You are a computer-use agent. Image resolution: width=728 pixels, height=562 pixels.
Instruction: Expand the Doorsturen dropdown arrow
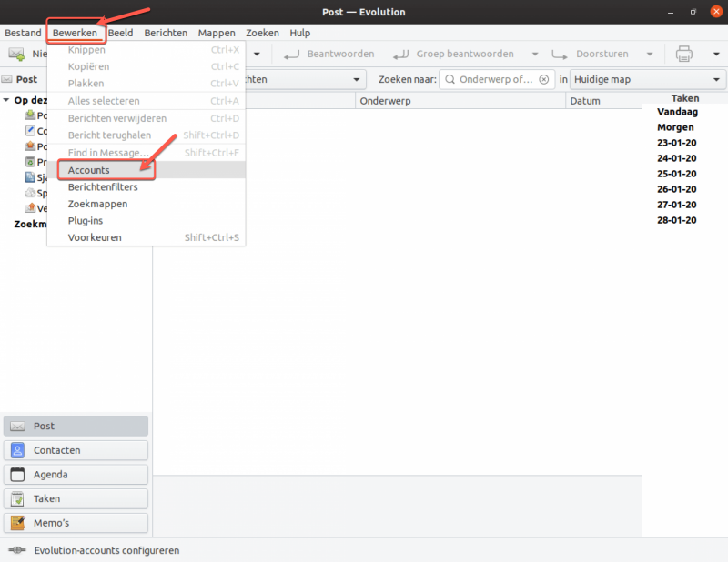[x=650, y=55]
